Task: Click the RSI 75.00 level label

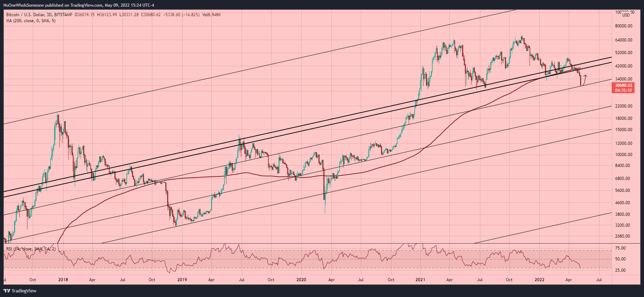Action: (620, 248)
